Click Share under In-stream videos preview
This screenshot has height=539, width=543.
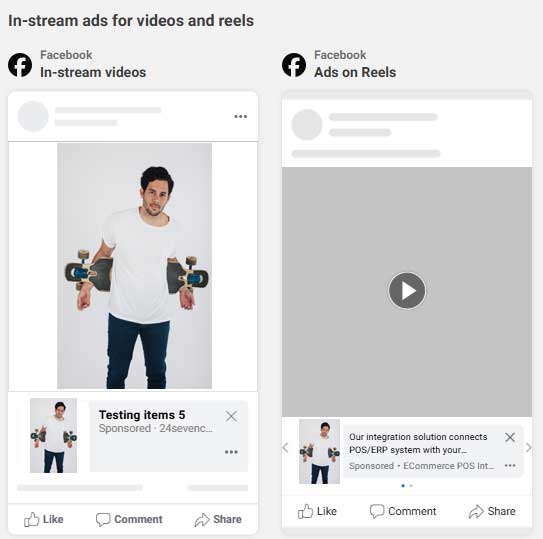218,519
